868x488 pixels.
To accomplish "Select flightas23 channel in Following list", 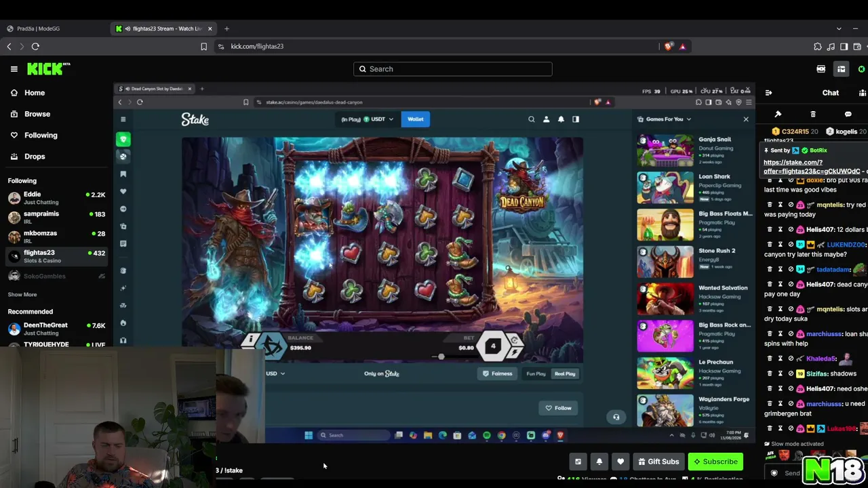I will pos(56,256).
